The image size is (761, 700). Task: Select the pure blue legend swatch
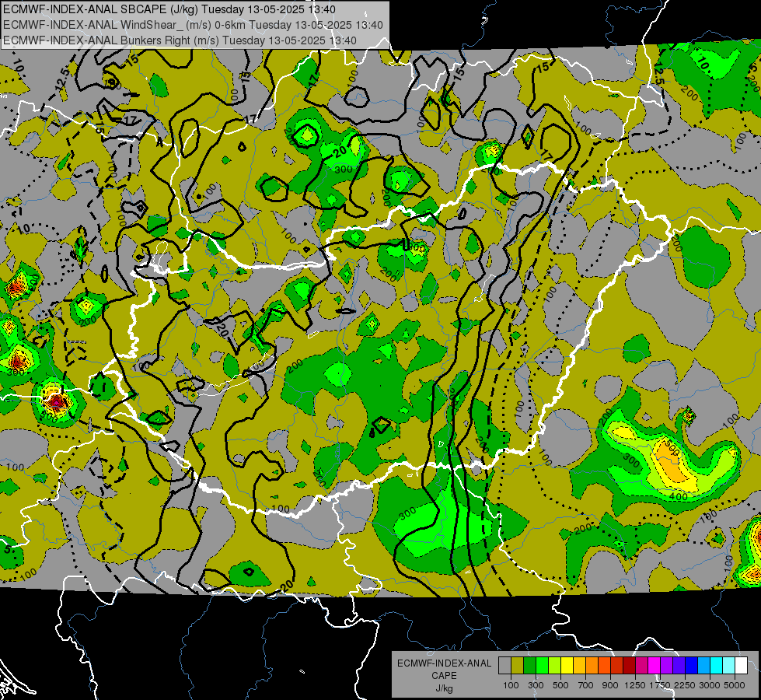point(692,666)
